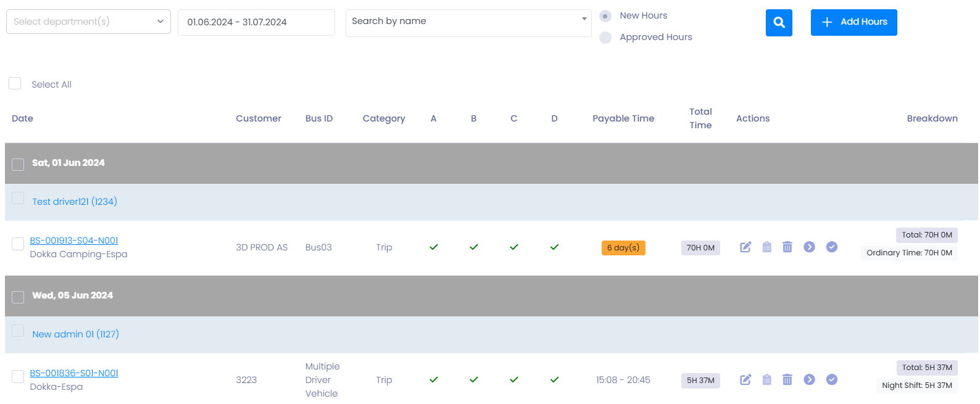Open the BS-001836-S01-N001 link
This screenshot has height=404, width=980.
coord(74,373)
